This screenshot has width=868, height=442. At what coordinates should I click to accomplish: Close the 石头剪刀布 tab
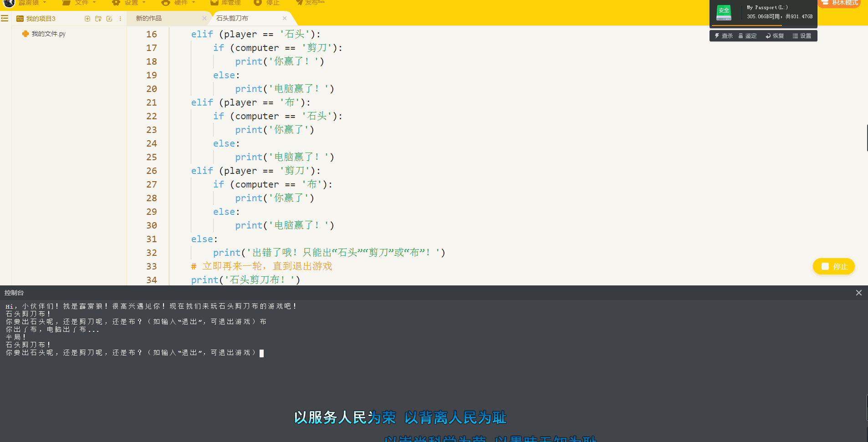285,18
